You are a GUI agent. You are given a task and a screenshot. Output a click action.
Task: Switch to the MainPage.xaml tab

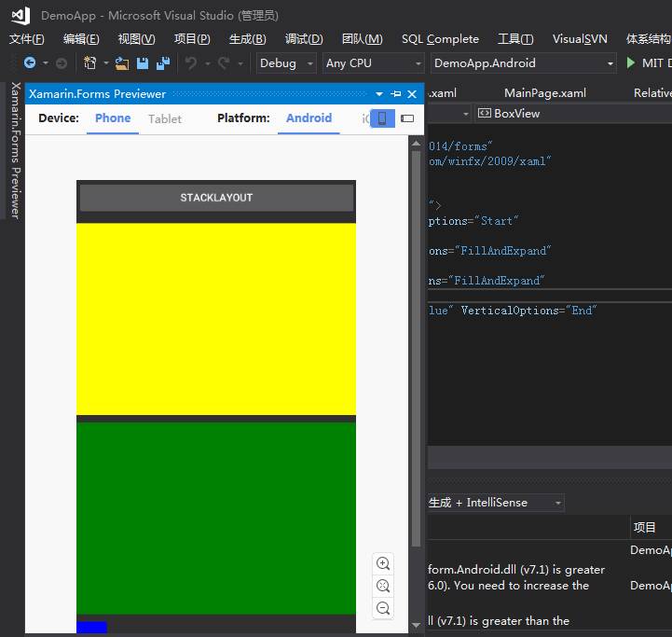(x=544, y=92)
